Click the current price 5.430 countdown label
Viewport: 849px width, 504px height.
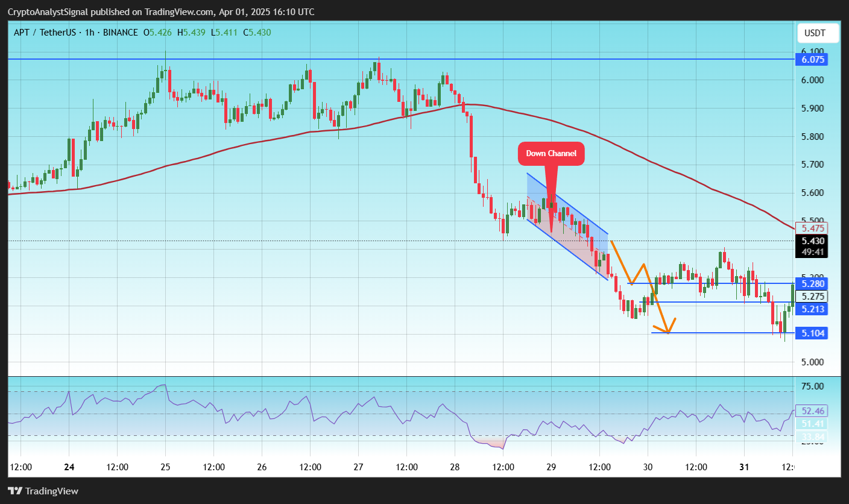tap(812, 246)
